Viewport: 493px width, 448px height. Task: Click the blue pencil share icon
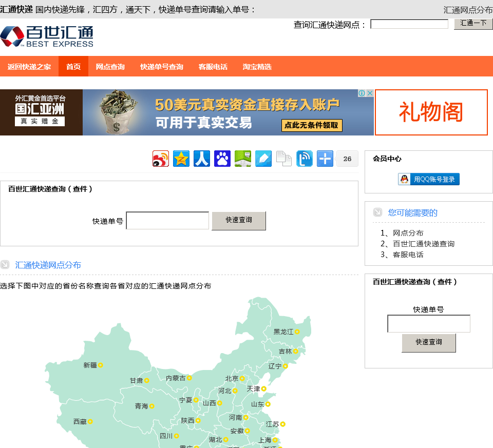pos(263,159)
